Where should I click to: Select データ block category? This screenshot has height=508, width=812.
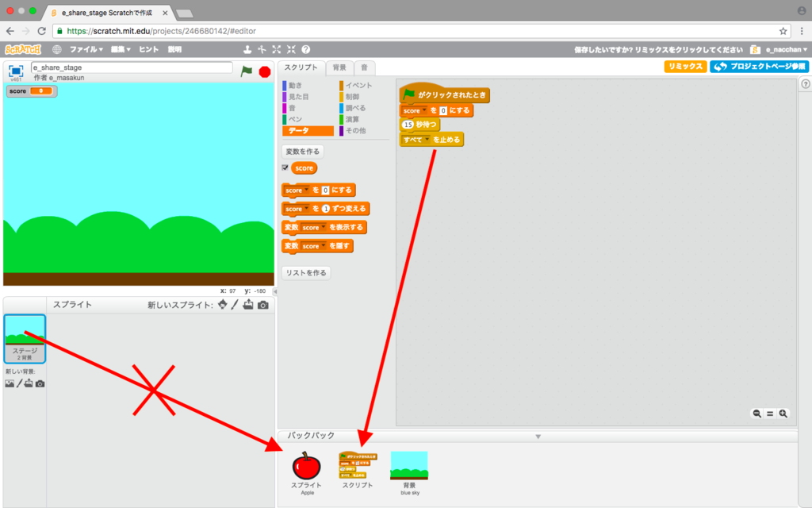coord(308,131)
